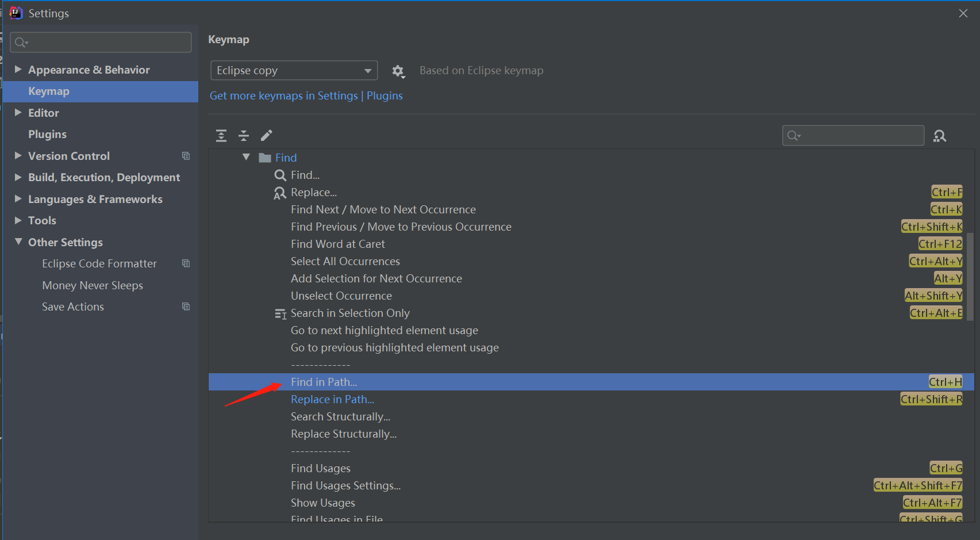Click the search icon in keymap action filter
Image resolution: width=980 pixels, height=540 pixels.
tap(794, 136)
